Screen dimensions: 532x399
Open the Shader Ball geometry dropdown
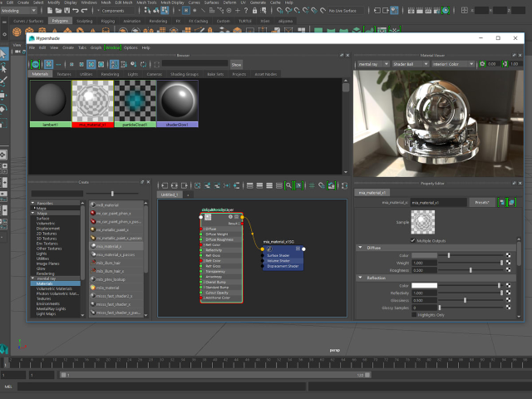click(x=411, y=64)
